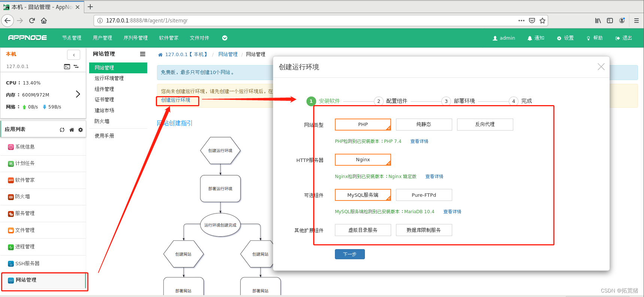Image resolution: width=644 pixels, height=297 pixels.
Task: Open the terminal icon next to 127.0.0.1
Action: (67, 67)
